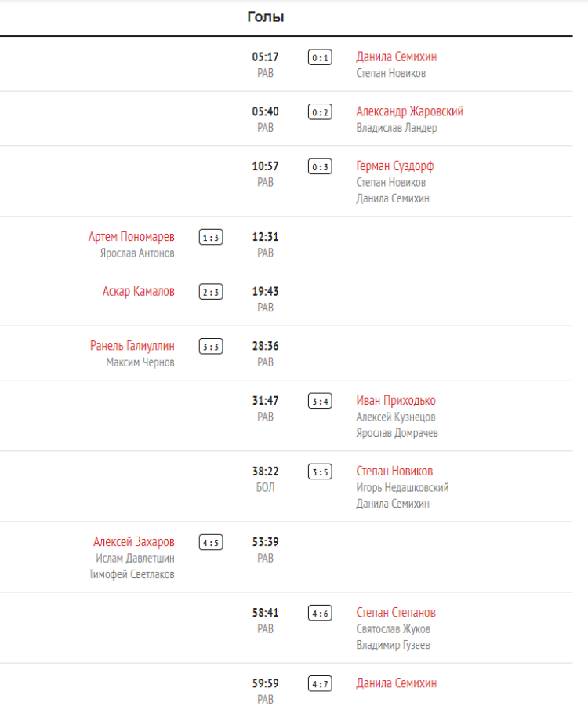This screenshot has width=588, height=710.
Task: Select scorer Степан Степанов
Action: click(x=396, y=613)
